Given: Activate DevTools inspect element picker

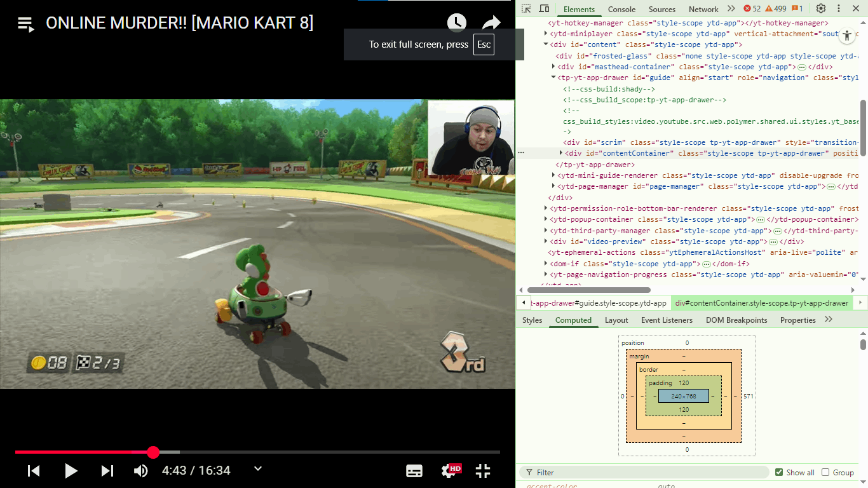Looking at the screenshot, I should (x=527, y=9).
